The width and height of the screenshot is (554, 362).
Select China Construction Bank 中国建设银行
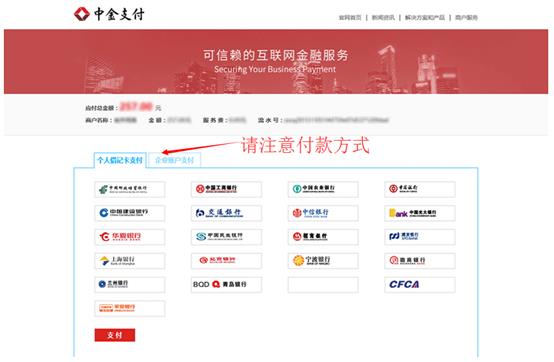tap(130, 213)
